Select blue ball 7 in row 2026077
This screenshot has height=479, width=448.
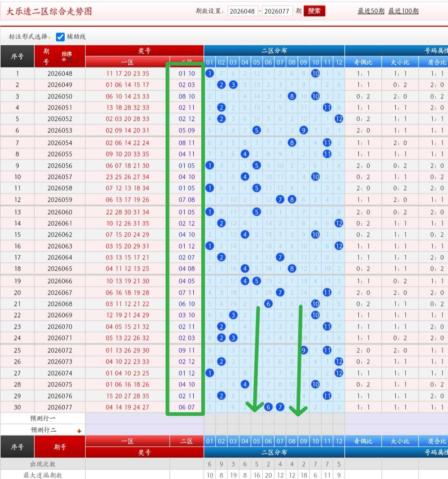pos(280,407)
